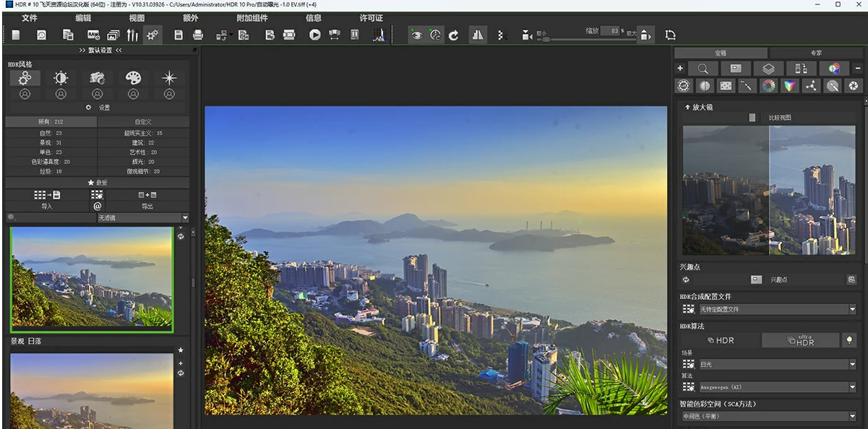Image resolution: width=868 pixels, height=429 pixels.
Task: Click the 缩放 83 percent input field
Action: [610, 31]
